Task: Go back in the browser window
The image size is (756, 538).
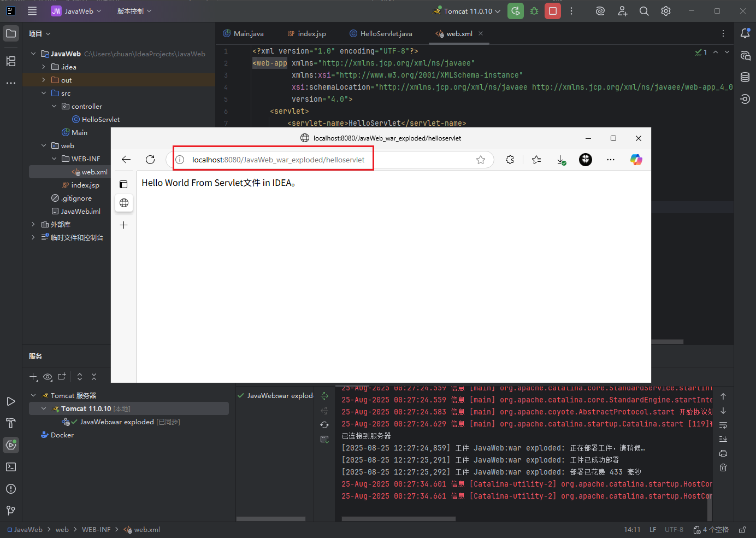Action: click(x=126, y=160)
